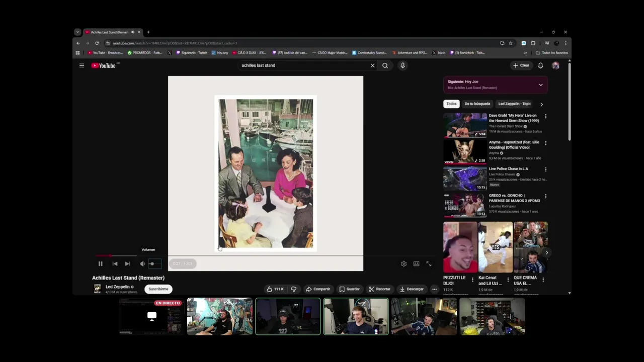Open the Crear create menu
Viewport: 644px width, 362px height.
(521, 65)
